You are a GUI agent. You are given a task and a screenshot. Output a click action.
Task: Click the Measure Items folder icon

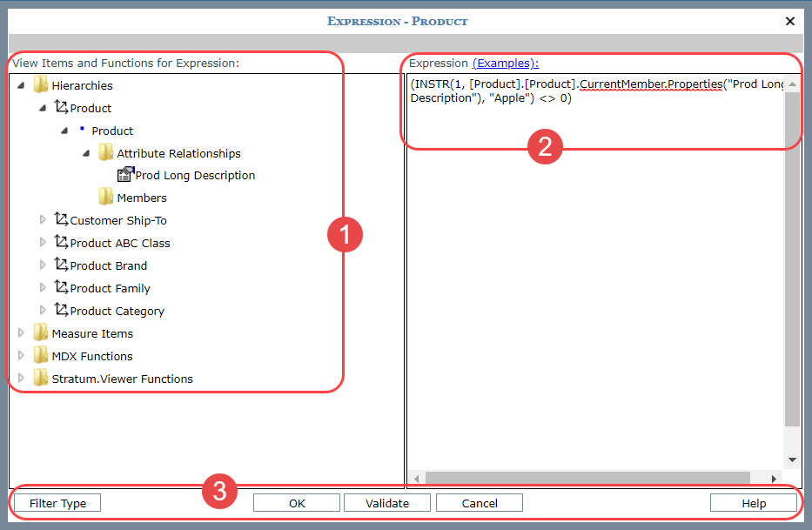[x=40, y=333]
